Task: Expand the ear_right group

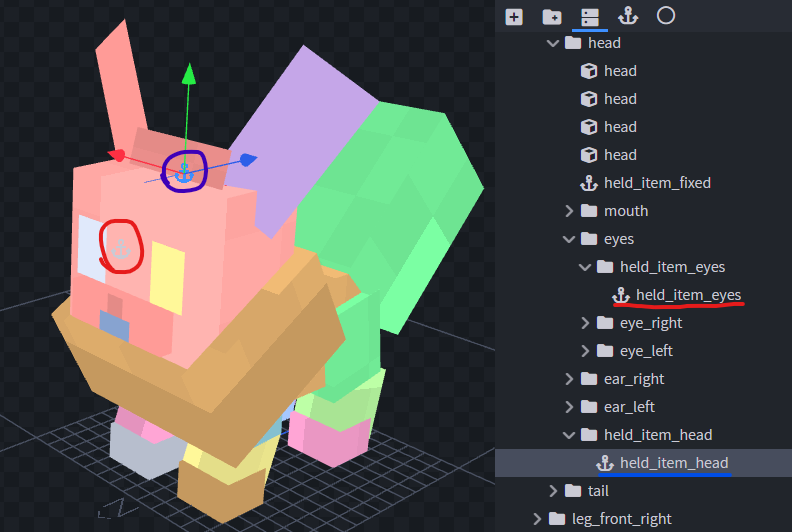Action: click(569, 378)
